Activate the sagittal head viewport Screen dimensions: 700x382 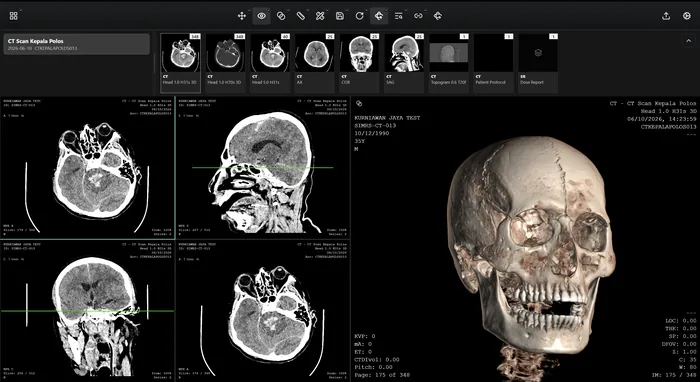[262, 168]
